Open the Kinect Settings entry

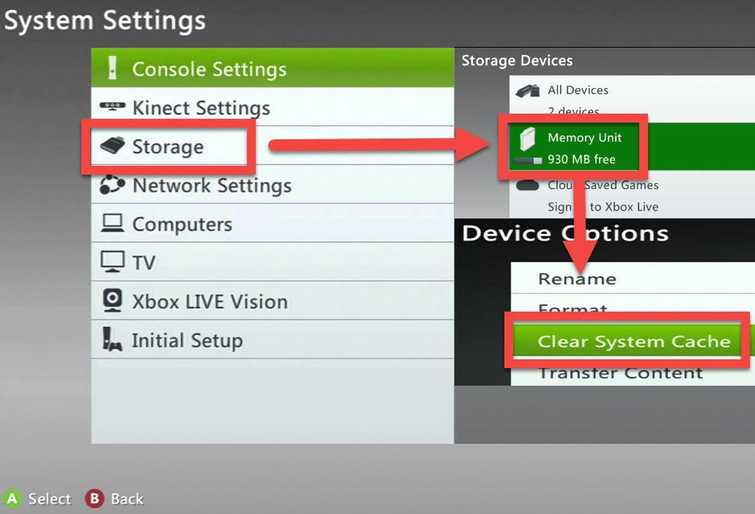(x=273, y=107)
